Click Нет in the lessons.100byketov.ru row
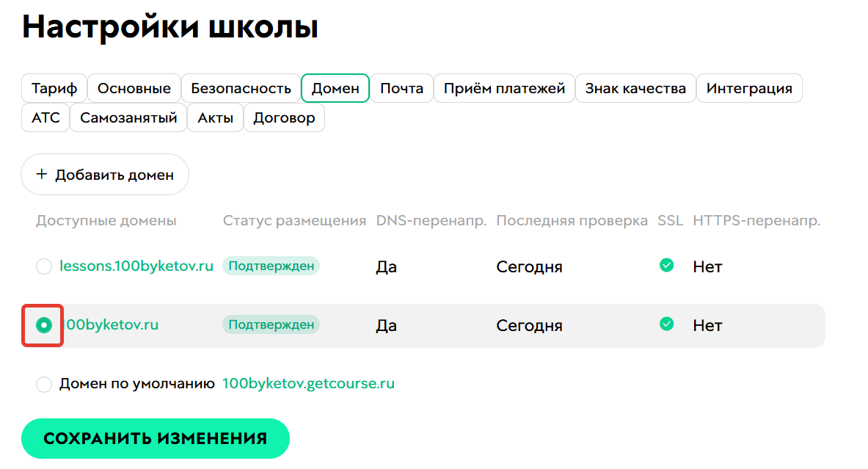This screenshot has height=469, width=868. (707, 267)
